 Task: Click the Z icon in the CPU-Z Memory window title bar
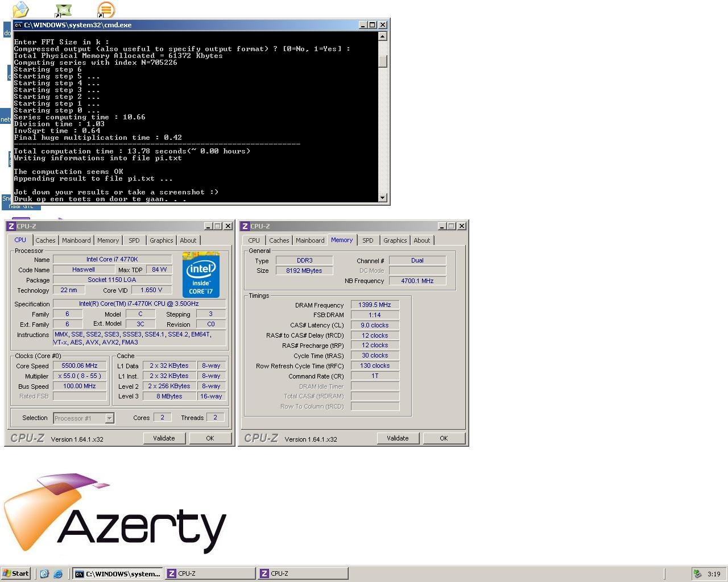tap(245, 226)
